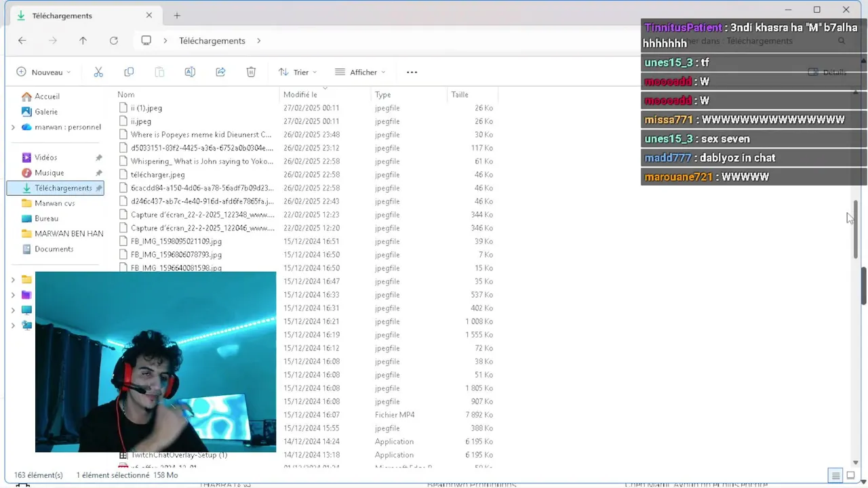868x488 pixels.
Task: Select the file télécharger.jpeg
Action: click(157, 174)
